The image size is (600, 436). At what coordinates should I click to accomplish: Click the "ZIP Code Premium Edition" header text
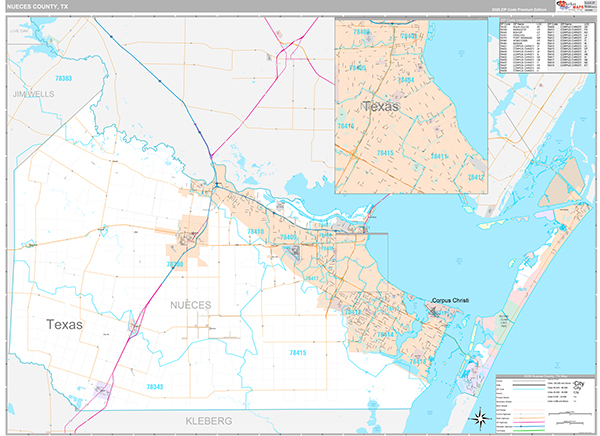pos(522,9)
